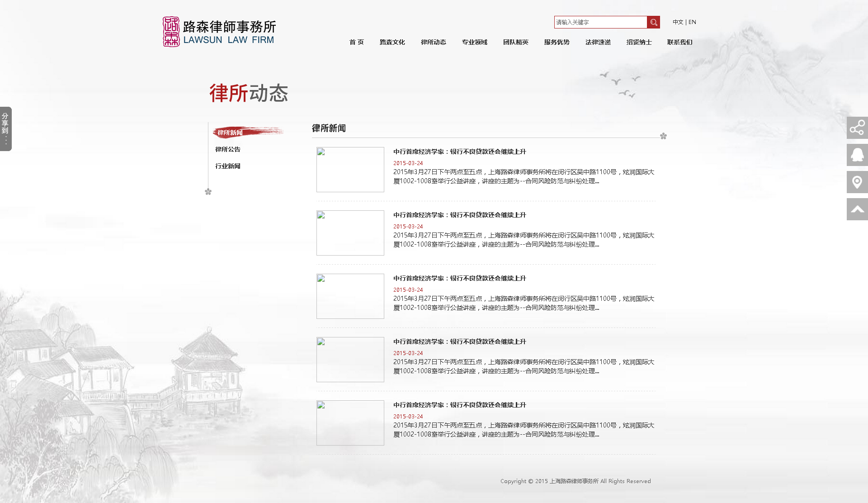Click the back-to-top arrow icon
Image resolution: width=868 pixels, height=503 pixels.
(857, 209)
